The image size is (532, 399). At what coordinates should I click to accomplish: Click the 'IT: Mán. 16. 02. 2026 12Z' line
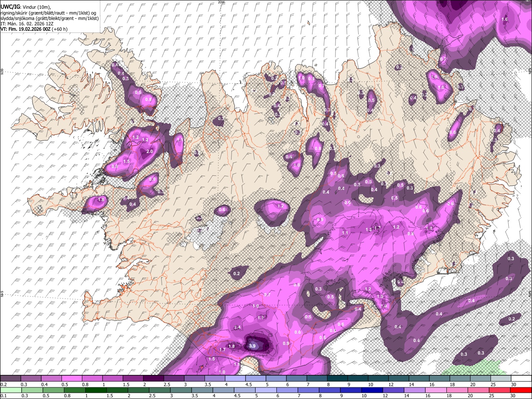tap(27, 24)
